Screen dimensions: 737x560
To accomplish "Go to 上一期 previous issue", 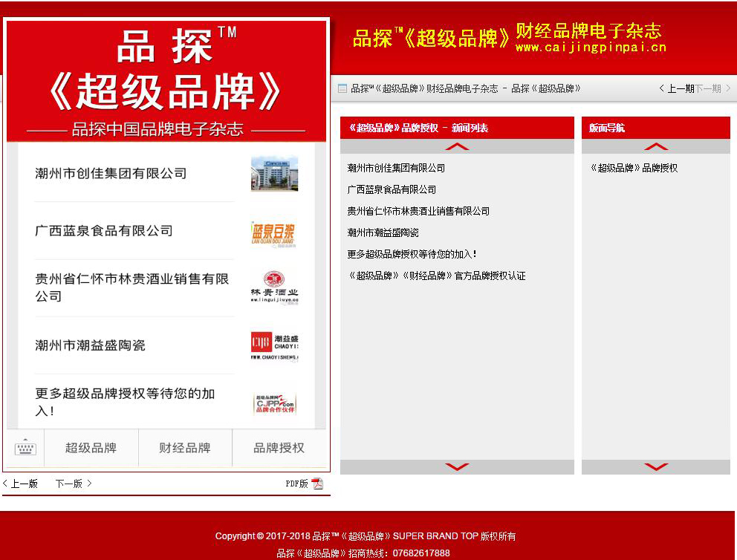I will click(x=677, y=88).
